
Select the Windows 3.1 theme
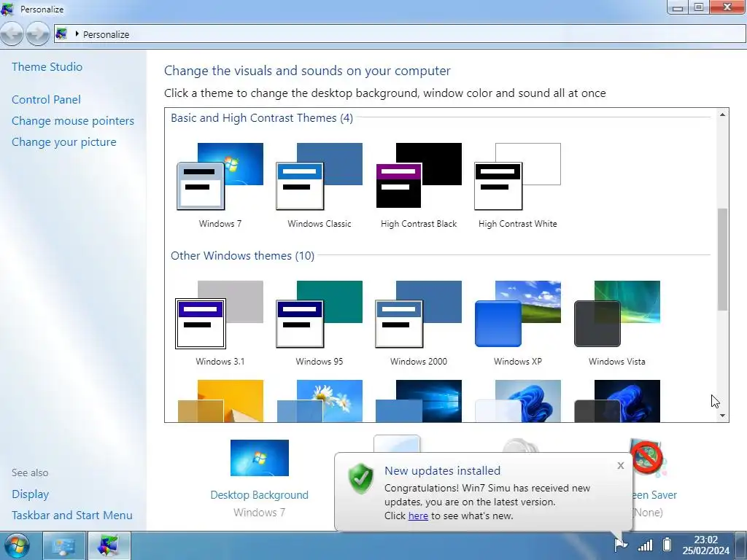click(x=220, y=323)
